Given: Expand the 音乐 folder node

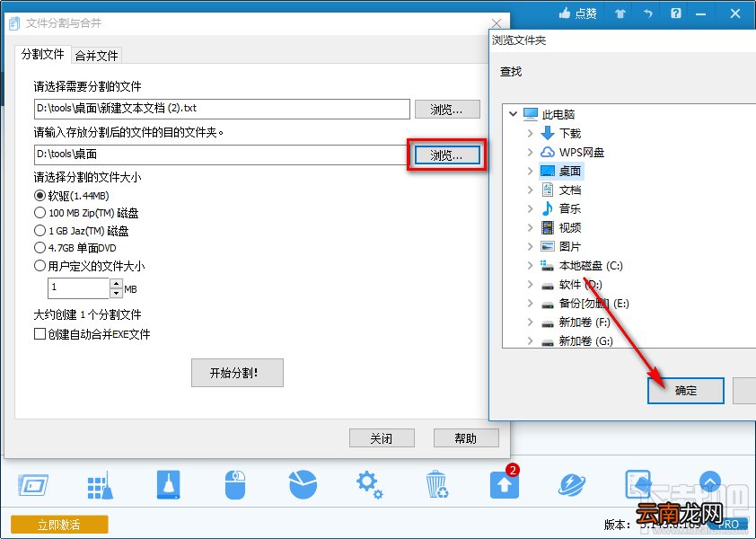Looking at the screenshot, I should pos(531,208).
